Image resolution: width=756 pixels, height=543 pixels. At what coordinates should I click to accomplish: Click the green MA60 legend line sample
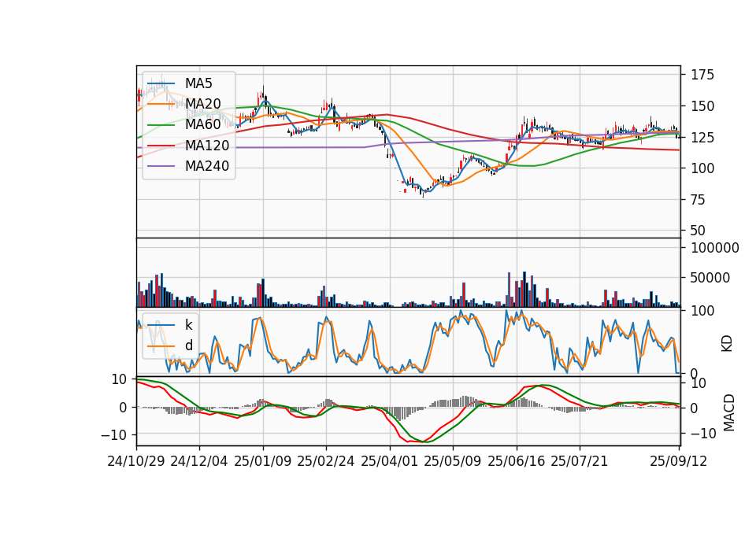[x=161, y=125]
